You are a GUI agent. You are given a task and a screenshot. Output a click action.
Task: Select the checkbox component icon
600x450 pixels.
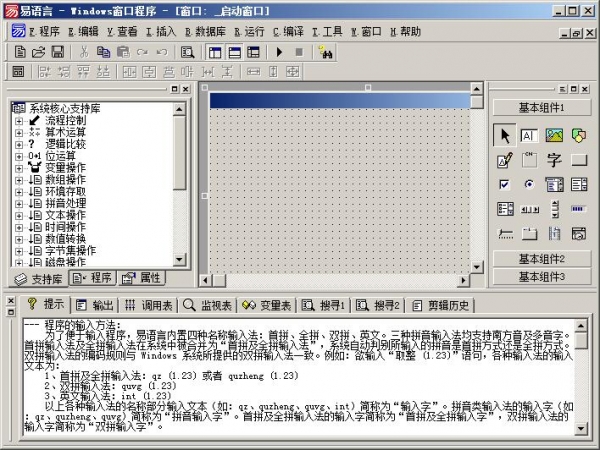[x=505, y=185]
